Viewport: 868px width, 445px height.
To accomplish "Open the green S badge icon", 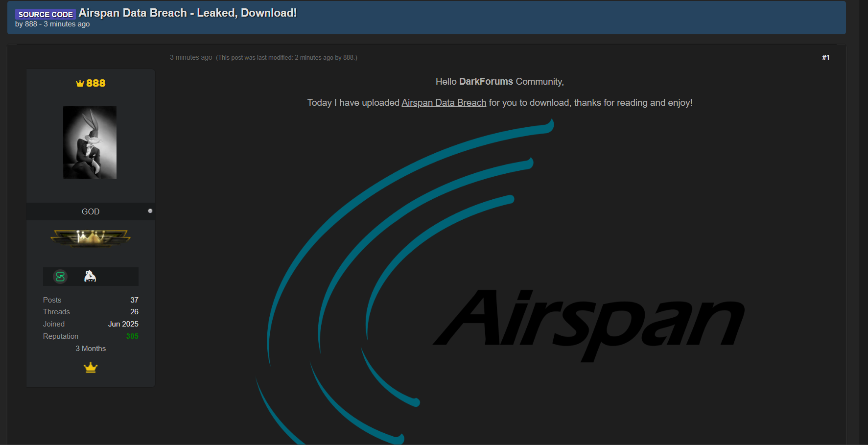I will [60, 277].
